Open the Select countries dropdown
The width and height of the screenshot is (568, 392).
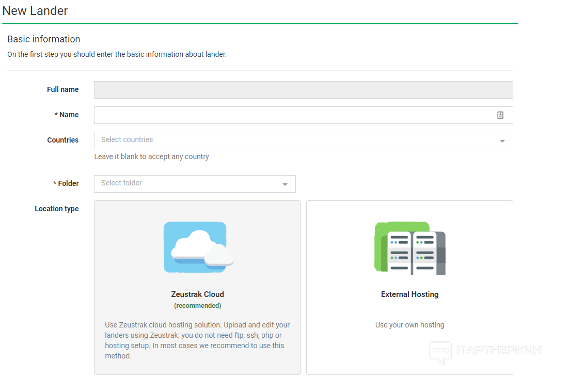303,140
